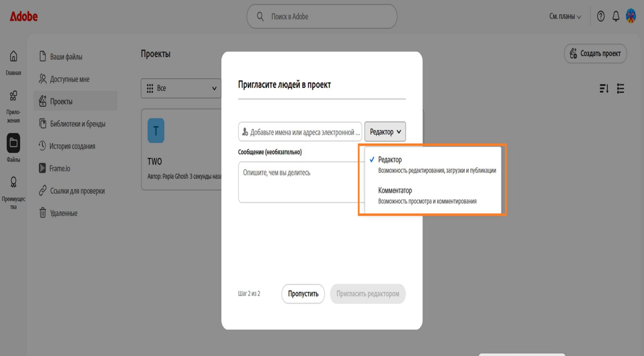Select the Редактор role option
This screenshot has height=356, width=644.
pyautogui.click(x=433, y=165)
